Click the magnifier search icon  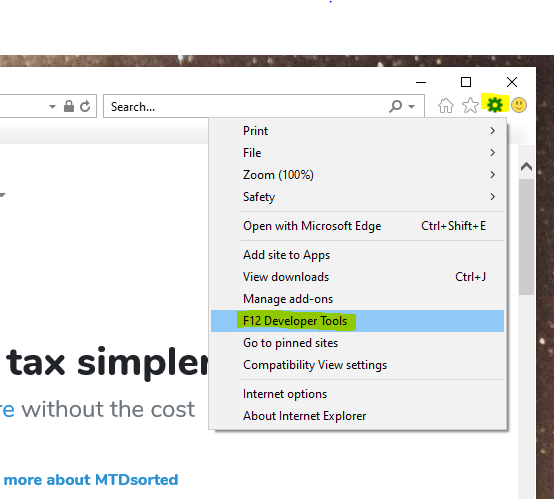tap(395, 106)
